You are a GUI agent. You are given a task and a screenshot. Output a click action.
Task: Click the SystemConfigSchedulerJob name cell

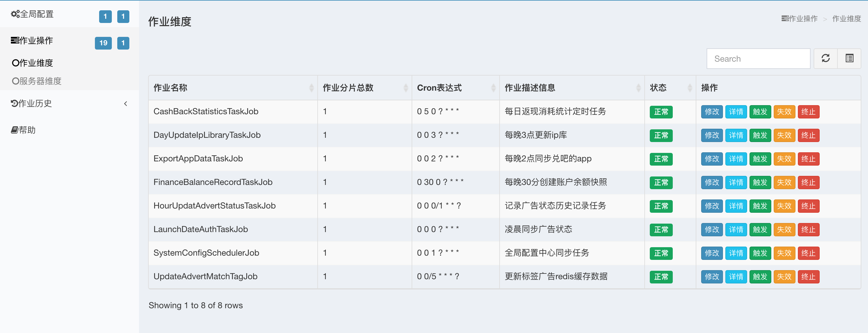(233, 253)
